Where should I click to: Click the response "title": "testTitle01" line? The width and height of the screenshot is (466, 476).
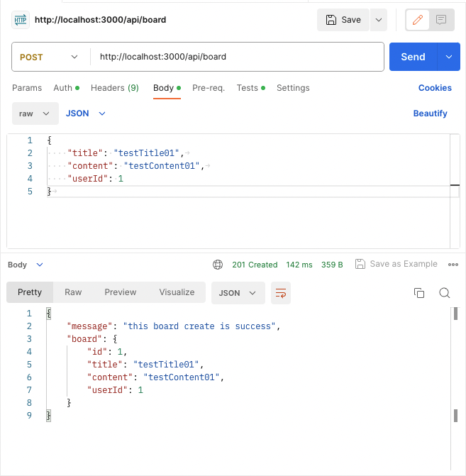[145, 365]
